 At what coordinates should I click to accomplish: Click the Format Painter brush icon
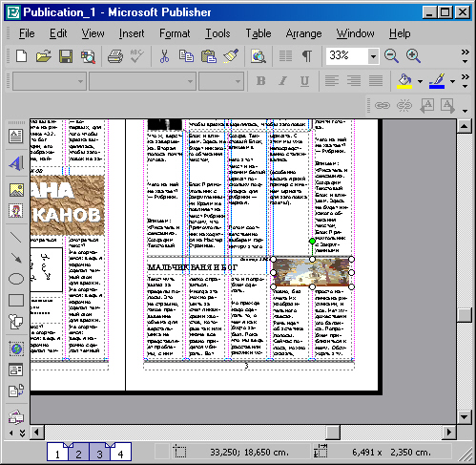click(231, 56)
